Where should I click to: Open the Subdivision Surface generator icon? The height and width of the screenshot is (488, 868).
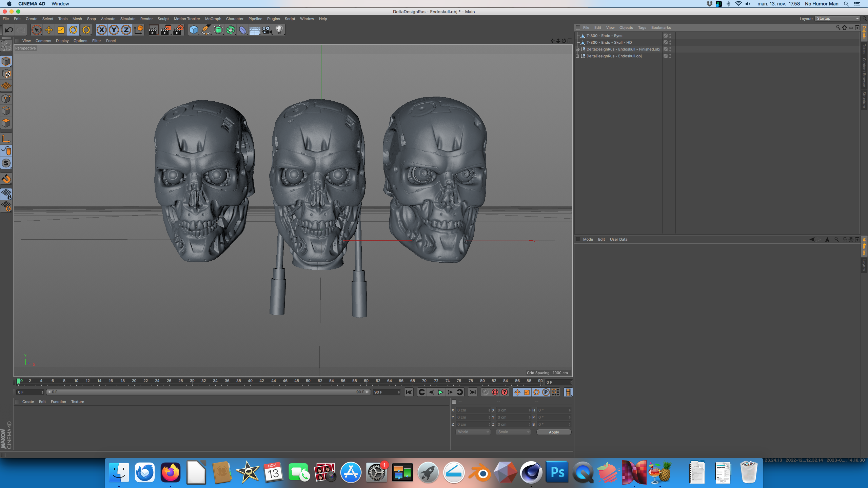(x=218, y=30)
